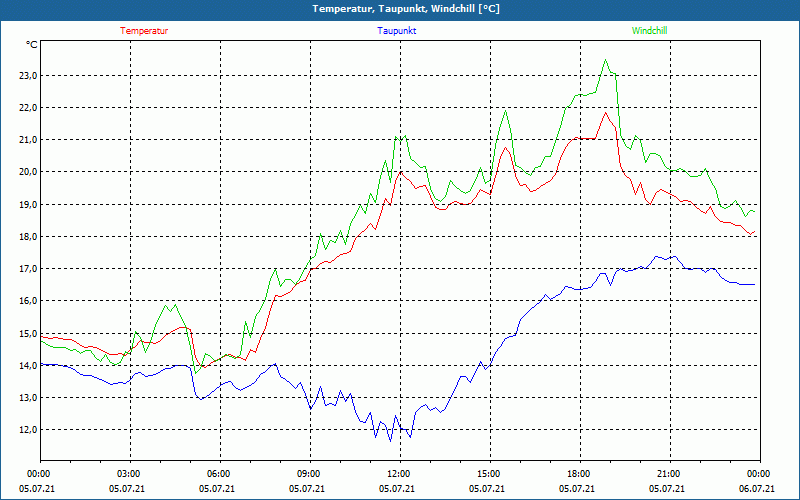Viewport: 800px width, 500px height.
Task: Click the °C unit label
Action: [32, 45]
